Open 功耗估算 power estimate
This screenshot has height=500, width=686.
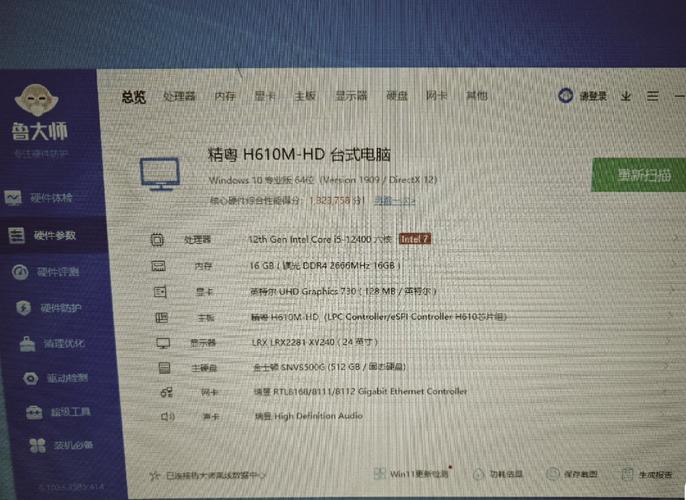(497, 474)
